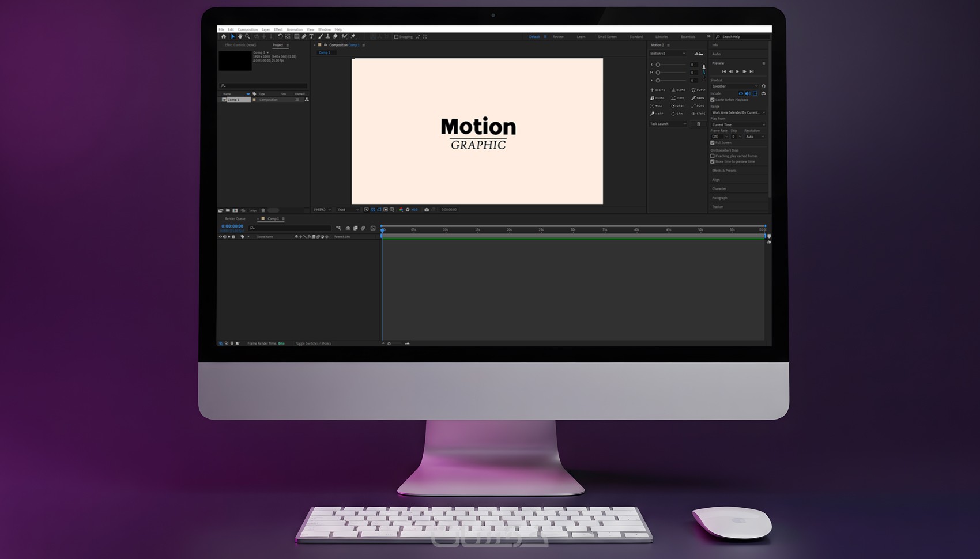980x559 pixels.
Task: Switch to the Small Screen workspace
Action: tap(607, 37)
